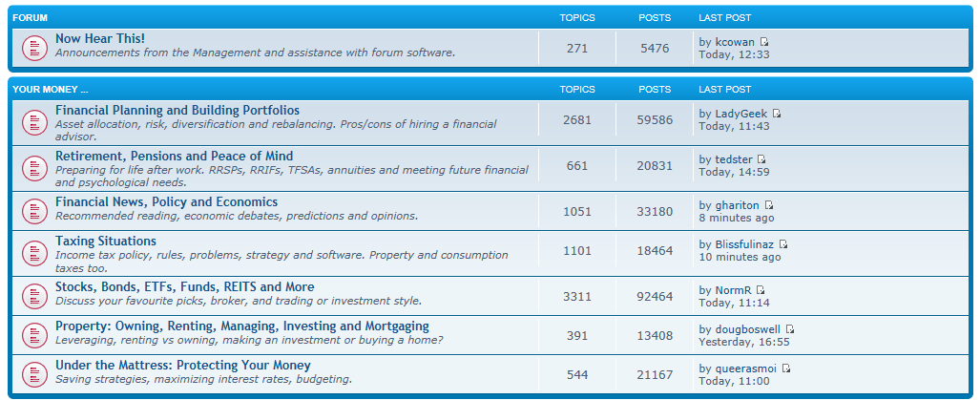View latest post icon next to NormR
980x400 pixels.
(x=761, y=290)
